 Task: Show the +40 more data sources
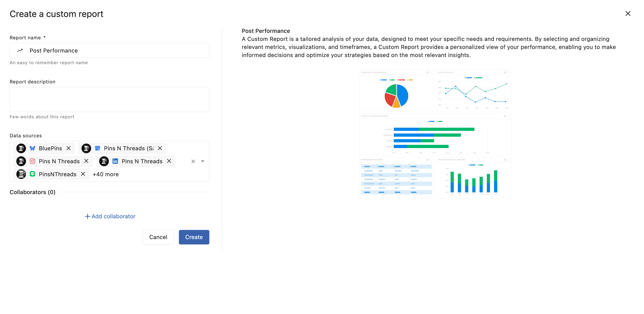click(105, 174)
